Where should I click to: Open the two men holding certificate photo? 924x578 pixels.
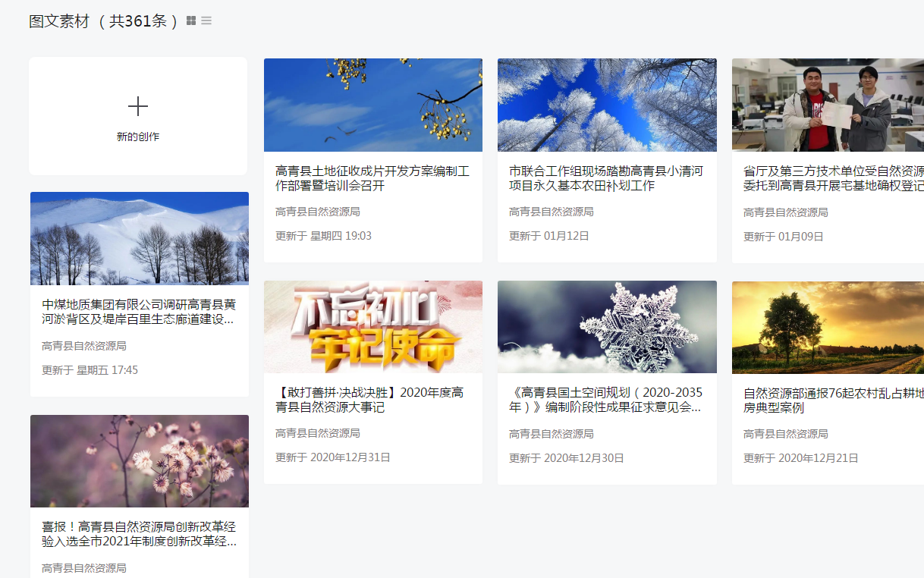point(828,105)
